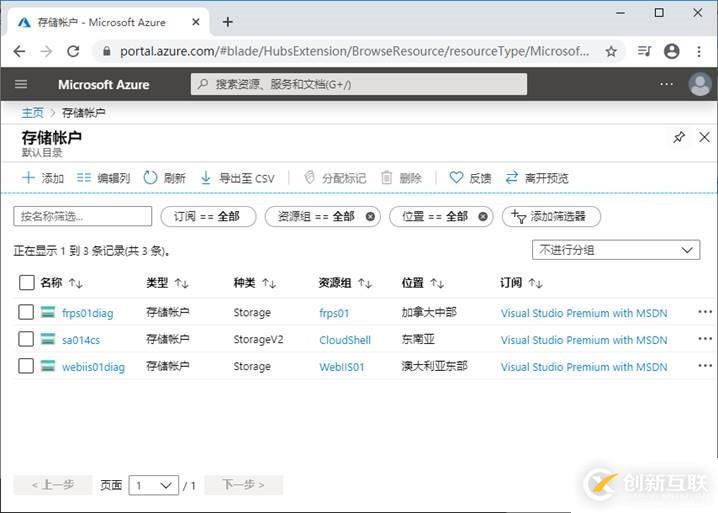
Task: Open the WebIIS01 resource group link
Action: tap(342, 367)
